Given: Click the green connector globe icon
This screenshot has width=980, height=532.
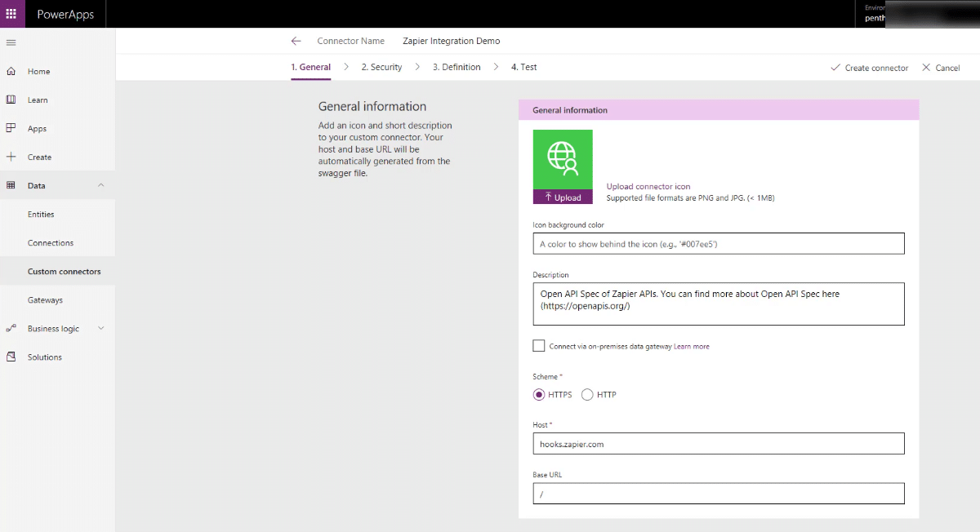Looking at the screenshot, I should pyautogui.click(x=563, y=160).
